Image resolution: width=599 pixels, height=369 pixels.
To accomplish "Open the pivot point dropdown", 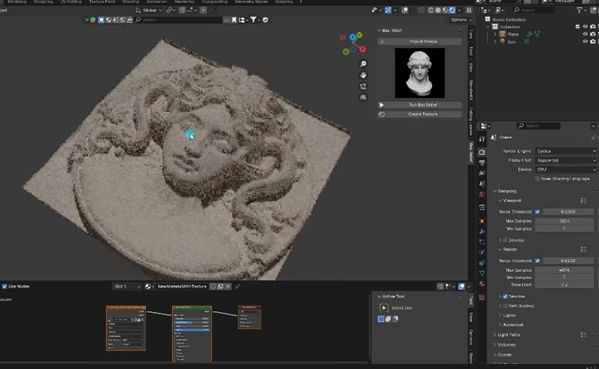I will (x=170, y=10).
